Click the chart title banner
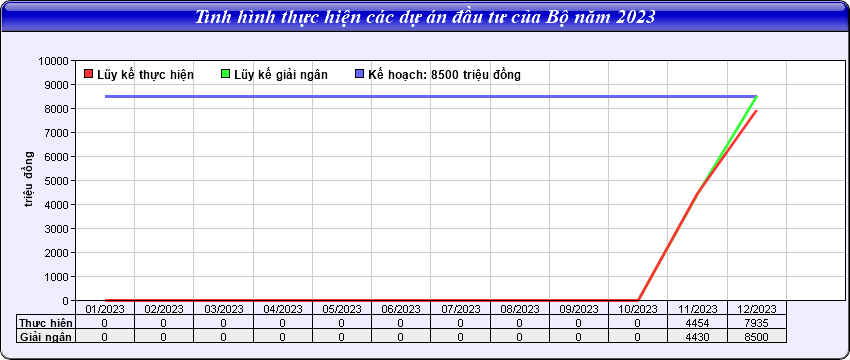Screen dimensions: 850x360 (x=425, y=16)
